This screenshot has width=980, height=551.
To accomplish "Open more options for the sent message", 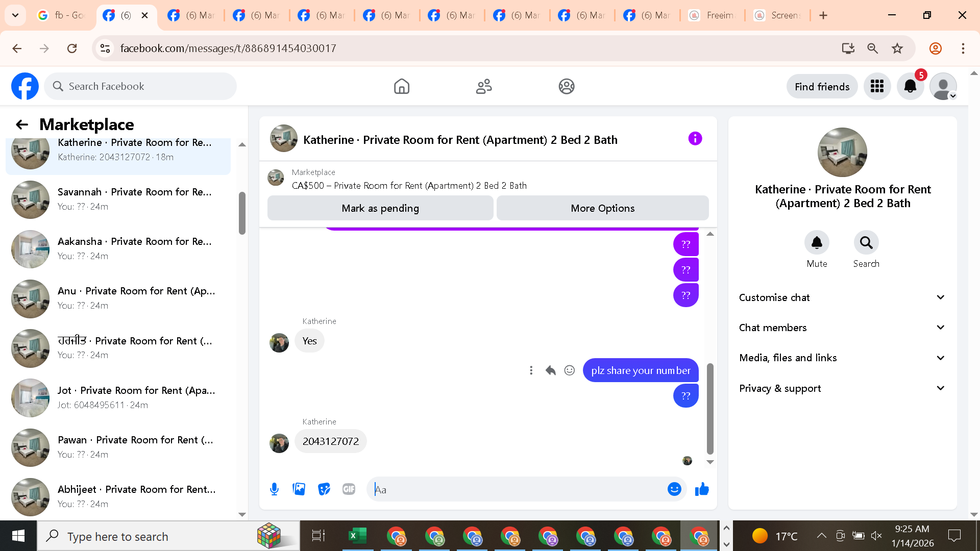I will click(531, 370).
